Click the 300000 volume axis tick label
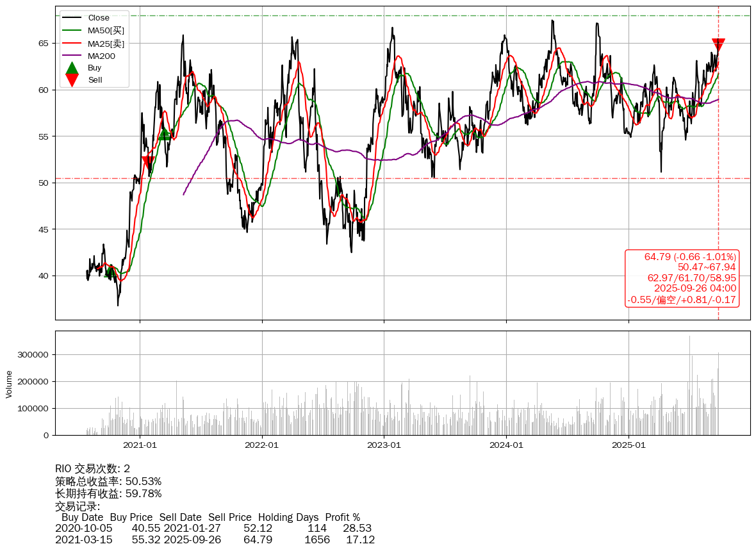 click(33, 354)
